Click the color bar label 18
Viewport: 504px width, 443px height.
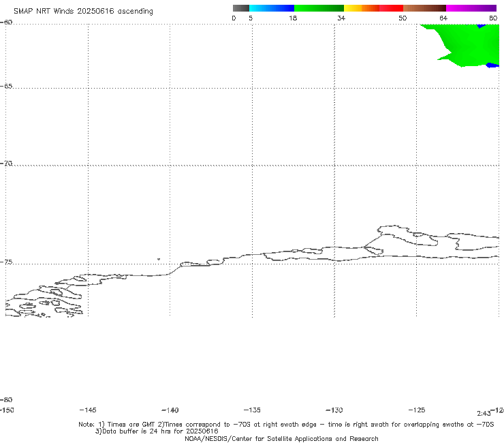tap(293, 18)
